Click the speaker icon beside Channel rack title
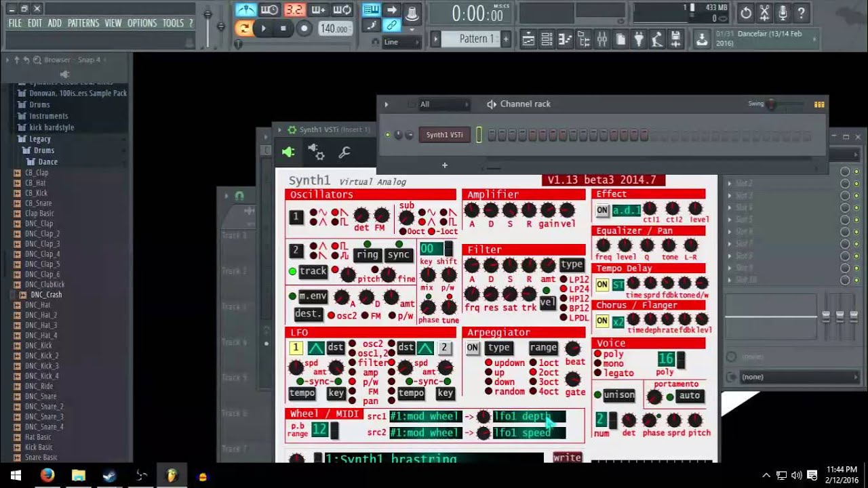Image resolution: width=868 pixels, height=488 pixels. [492, 104]
